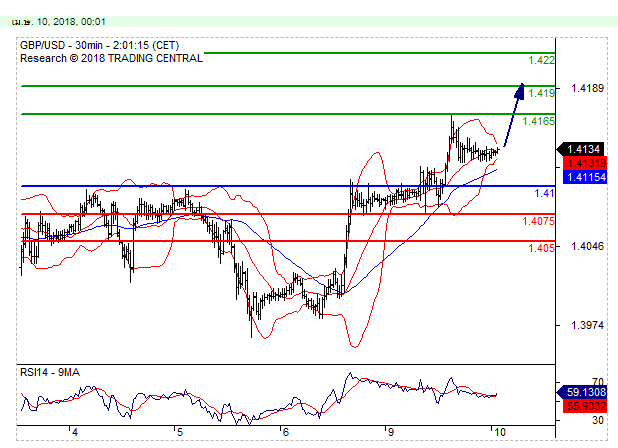The width and height of the screenshot is (618, 448).
Task: Click the RSI level 30 axis label
Action: 598,420
